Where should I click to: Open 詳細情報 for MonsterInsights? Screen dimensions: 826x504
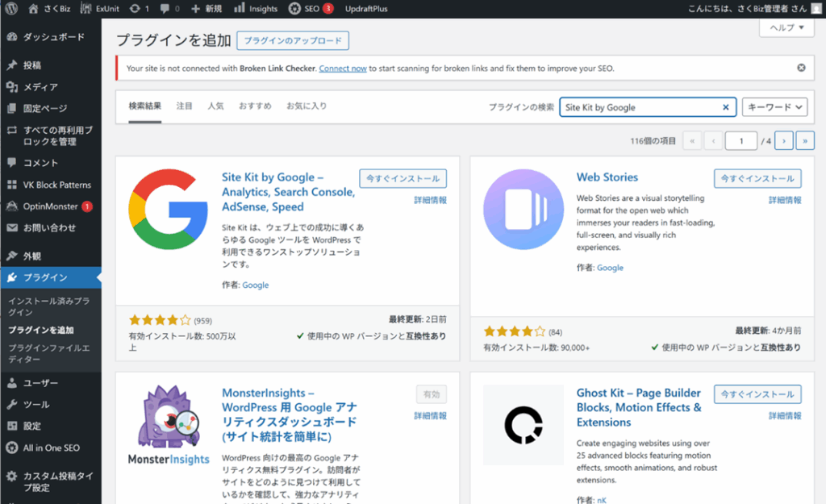click(430, 416)
